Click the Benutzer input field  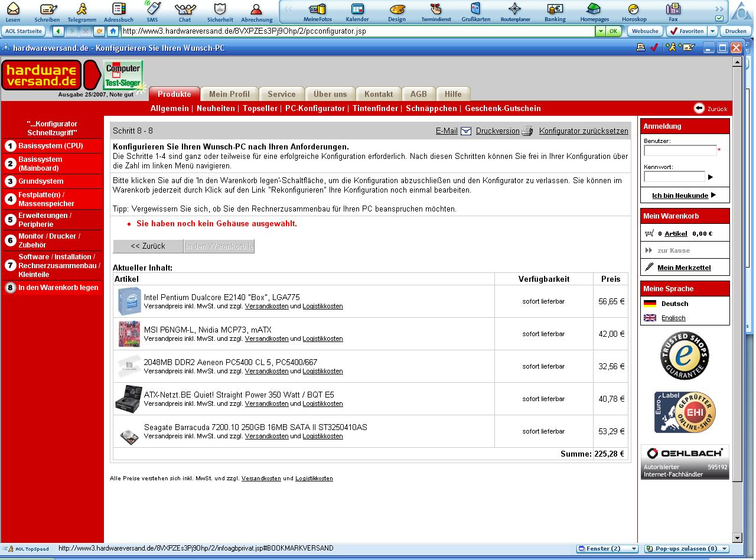680,151
